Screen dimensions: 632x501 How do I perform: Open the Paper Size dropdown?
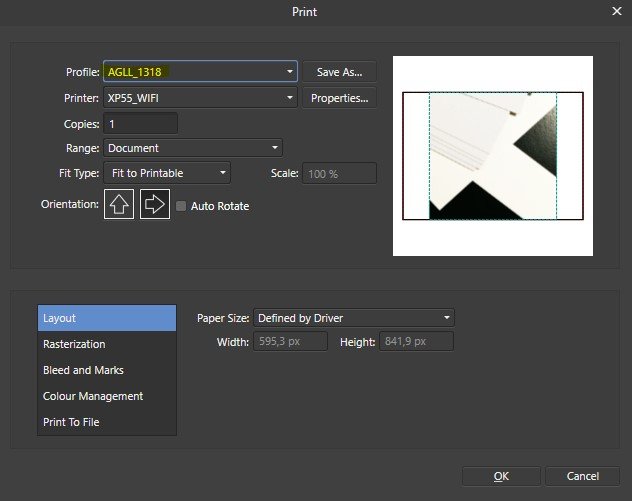353,318
